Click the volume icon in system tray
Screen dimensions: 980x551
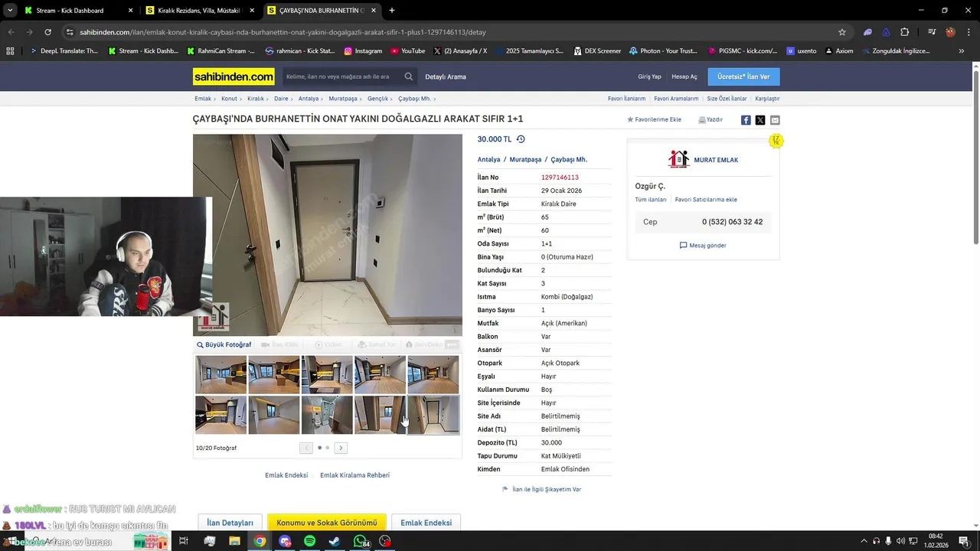(900, 541)
